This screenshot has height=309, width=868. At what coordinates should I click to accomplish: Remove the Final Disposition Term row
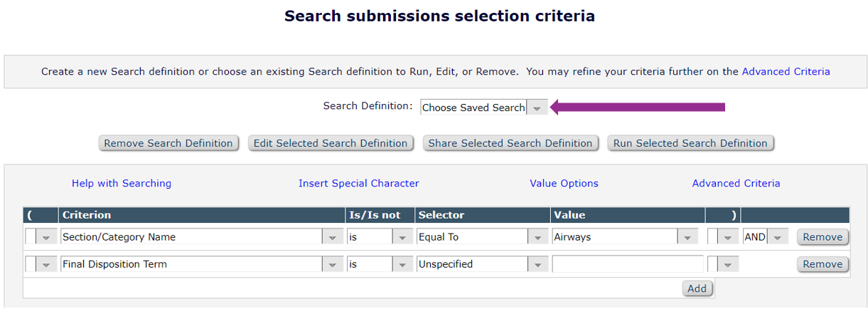(x=823, y=264)
